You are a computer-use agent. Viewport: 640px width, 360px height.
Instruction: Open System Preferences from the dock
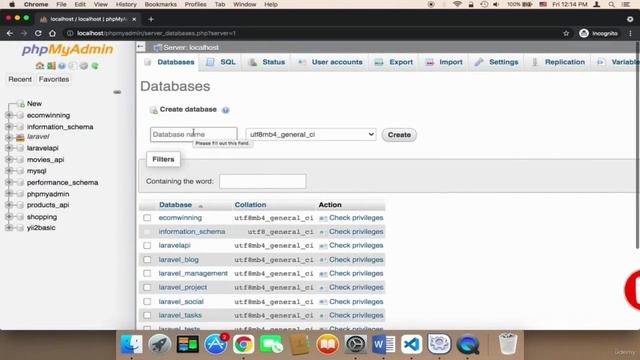coord(356,344)
